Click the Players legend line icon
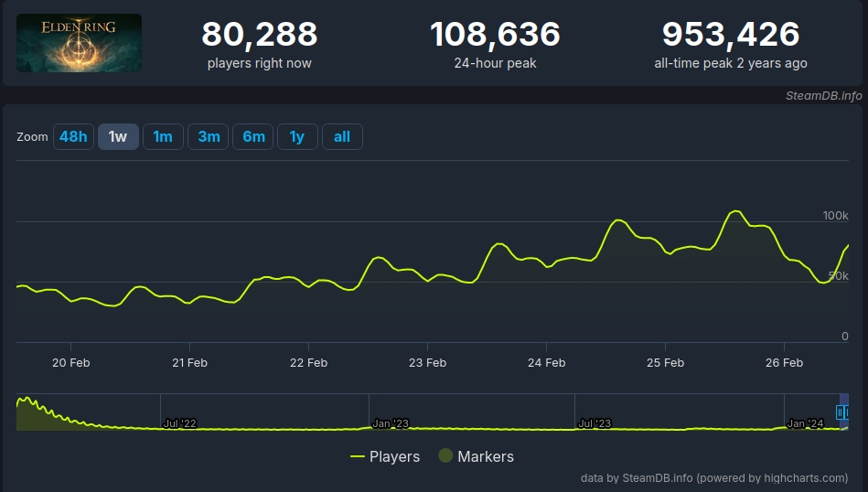 358,456
